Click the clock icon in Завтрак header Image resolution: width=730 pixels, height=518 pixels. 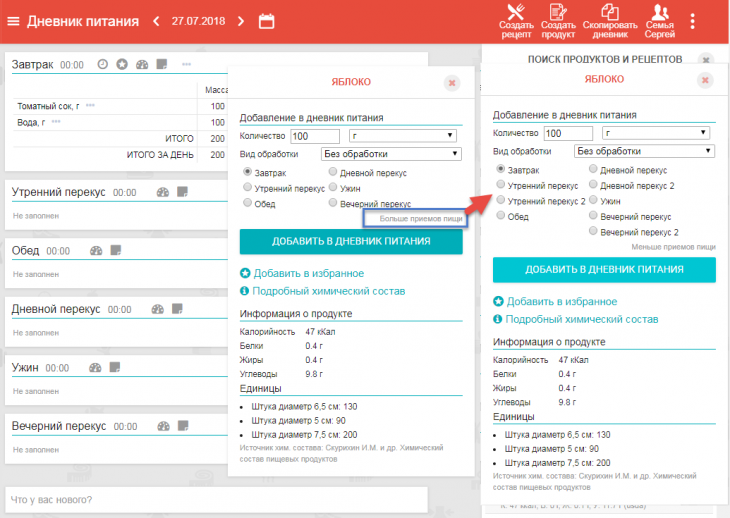click(x=102, y=64)
